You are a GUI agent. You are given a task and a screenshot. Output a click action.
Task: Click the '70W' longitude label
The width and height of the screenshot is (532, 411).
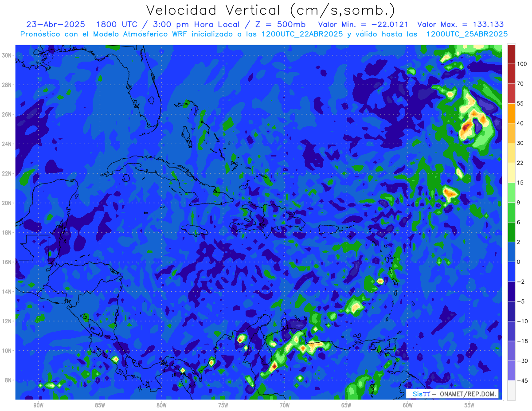click(x=285, y=405)
